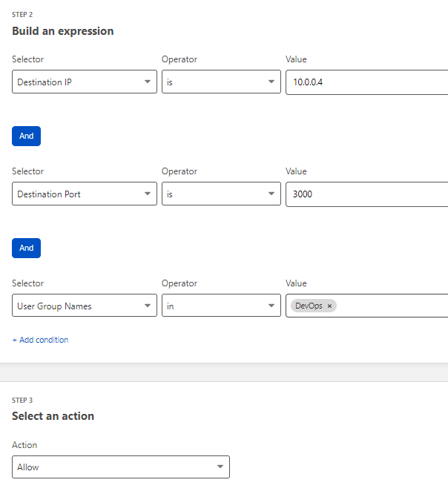448x497 pixels.
Task: Click the first And button below Destination IP
Action: coord(26,136)
